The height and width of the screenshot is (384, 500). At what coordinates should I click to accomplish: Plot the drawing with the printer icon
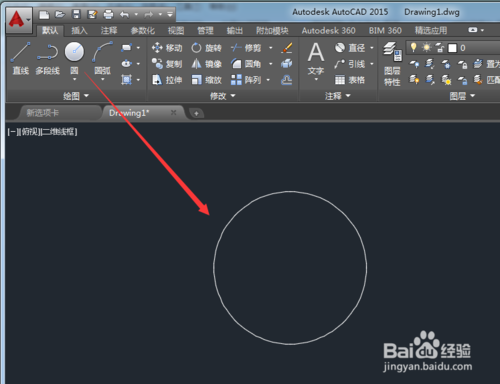(x=108, y=14)
